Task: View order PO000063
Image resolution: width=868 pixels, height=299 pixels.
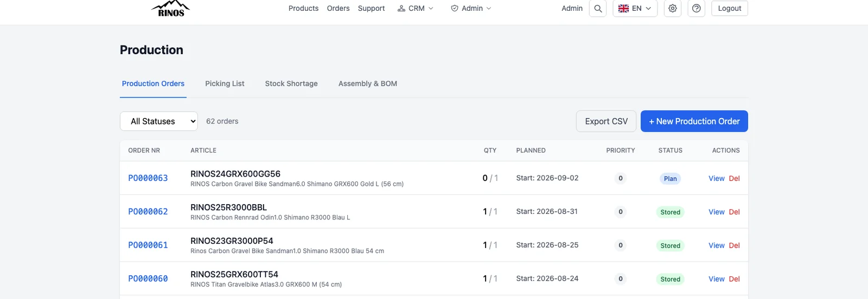Action: click(717, 178)
